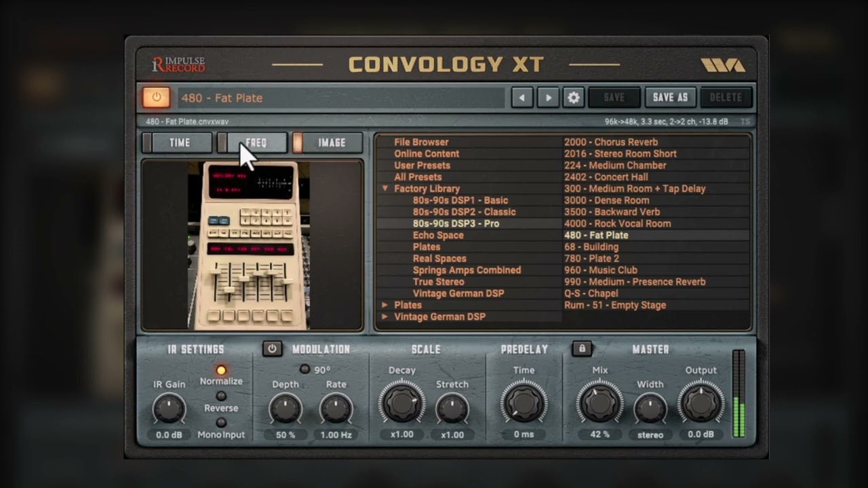Click the preset name field 480 - Fat Plate
868x488 pixels.
coord(341,98)
